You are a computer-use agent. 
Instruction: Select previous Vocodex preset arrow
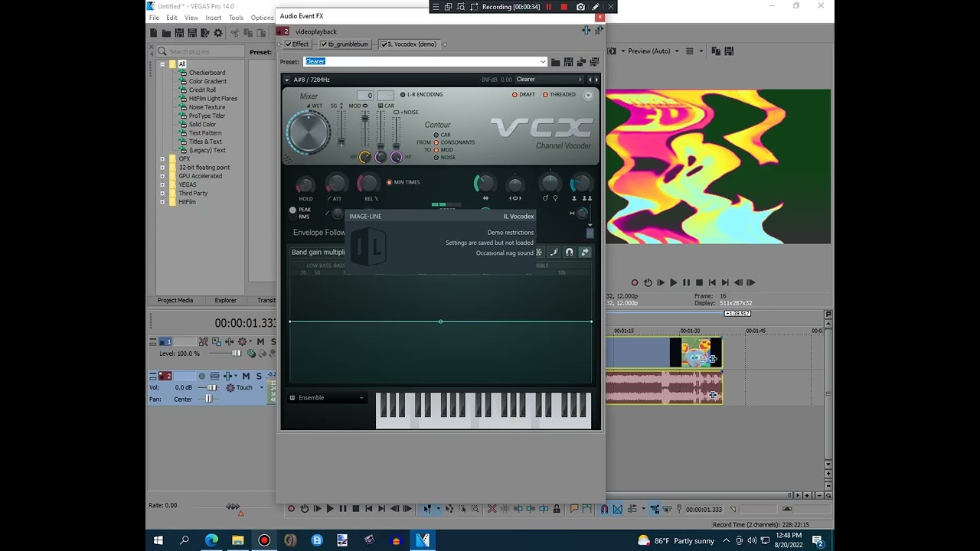tap(590, 80)
